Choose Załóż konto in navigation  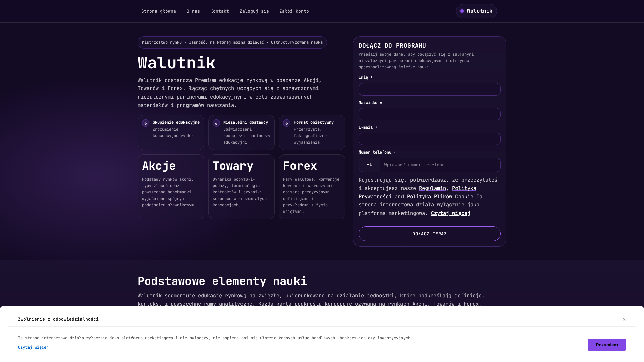tap(294, 11)
